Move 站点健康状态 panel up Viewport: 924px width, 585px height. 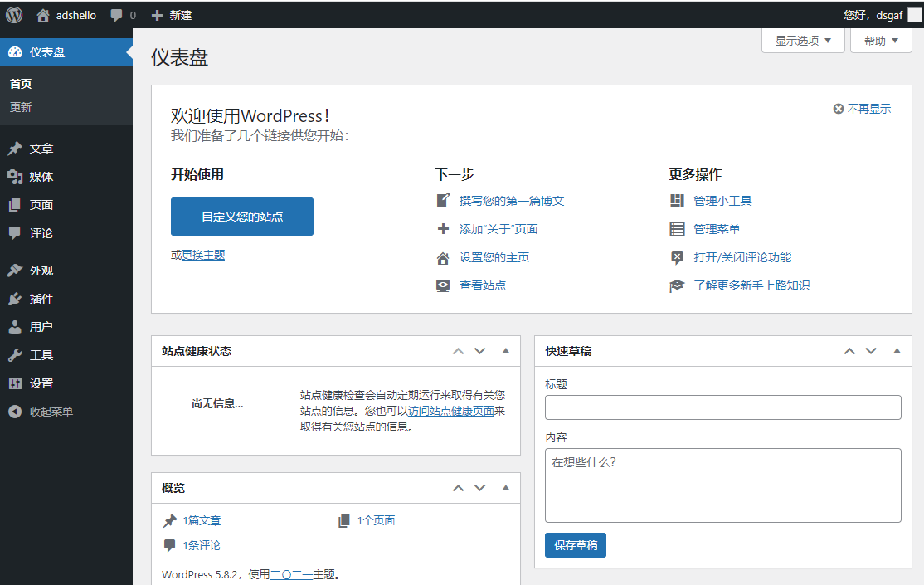[458, 352]
